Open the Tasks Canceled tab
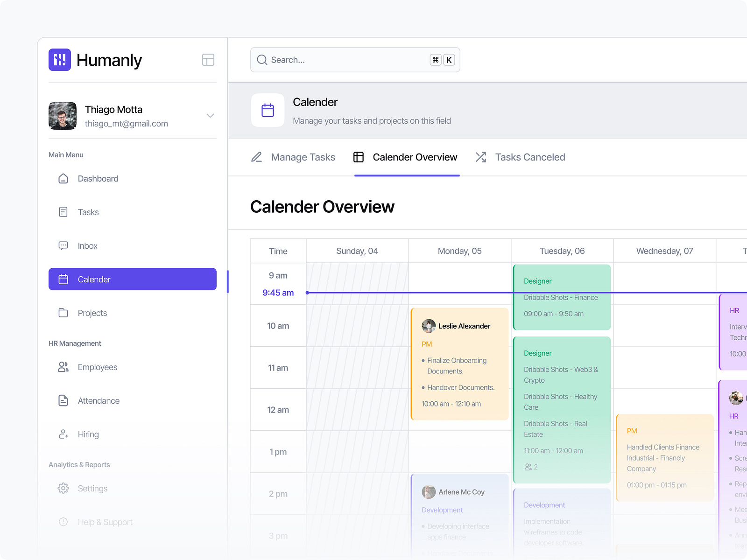 point(530,157)
